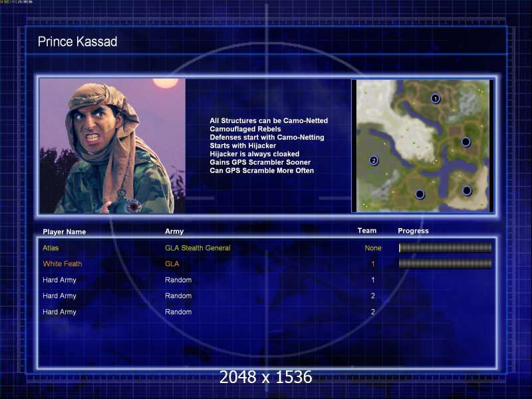Click team value '1' in White Feath's row
Viewport: 532px width, 399px height.
[373, 263]
